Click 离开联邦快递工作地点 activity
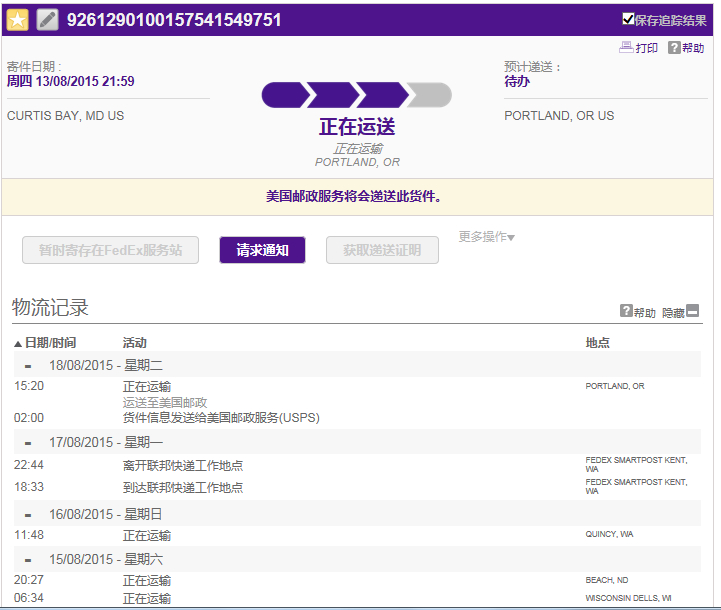This screenshot has width=721, height=610. pyautogui.click(x=183, y=466)
